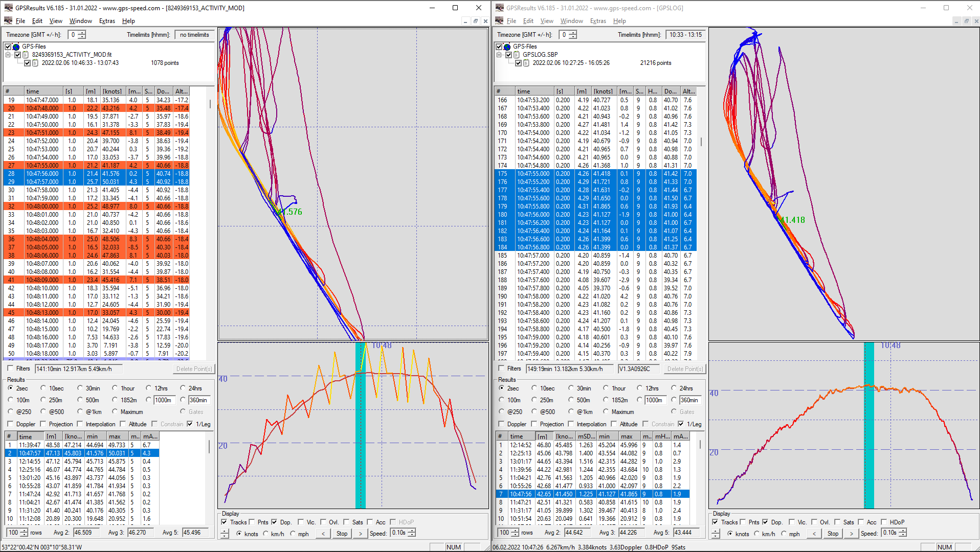Image resolution: width=980 pixels, height=552 pixels.
Task: Click Stop playback in ACTIVITY_MOD window
Action: (x=342, y=534)
